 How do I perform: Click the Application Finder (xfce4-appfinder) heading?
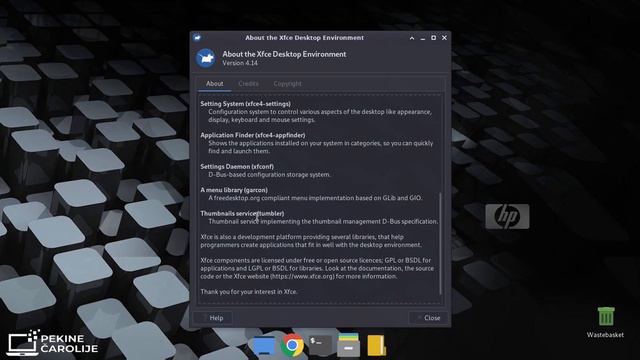point(253,135)
